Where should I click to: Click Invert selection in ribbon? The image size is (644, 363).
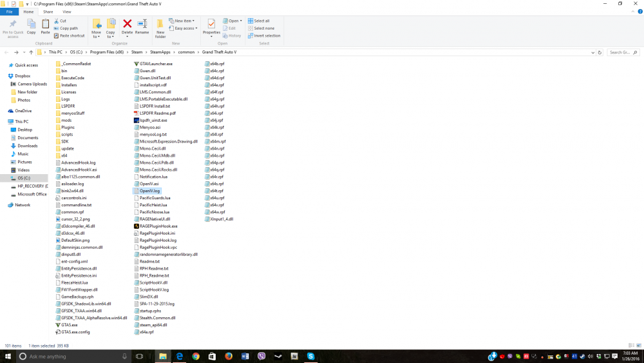[264, 35]
